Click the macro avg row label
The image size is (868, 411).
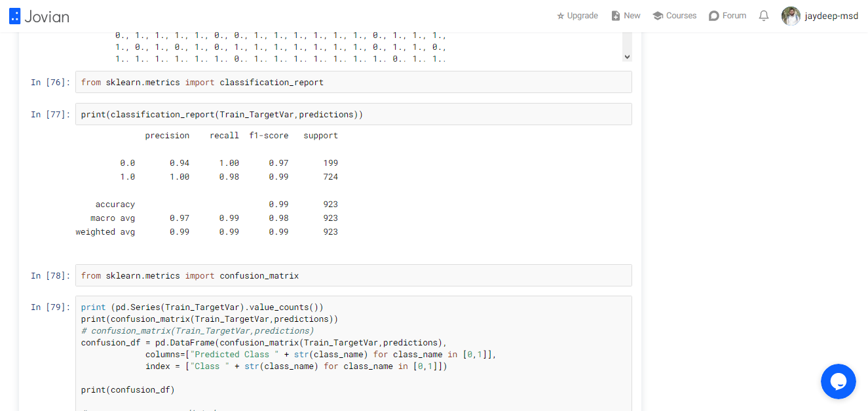pos(113,218)
